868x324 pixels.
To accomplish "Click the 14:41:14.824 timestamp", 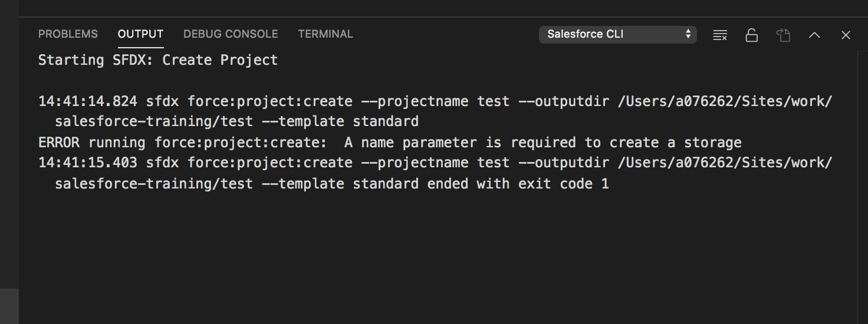I will tap(87, 101).
